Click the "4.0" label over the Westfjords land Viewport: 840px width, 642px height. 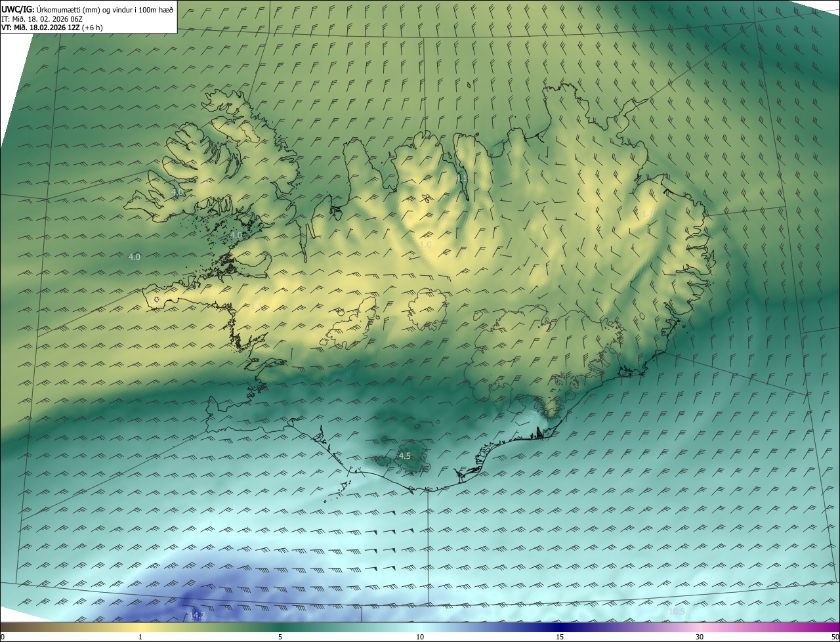178,192
